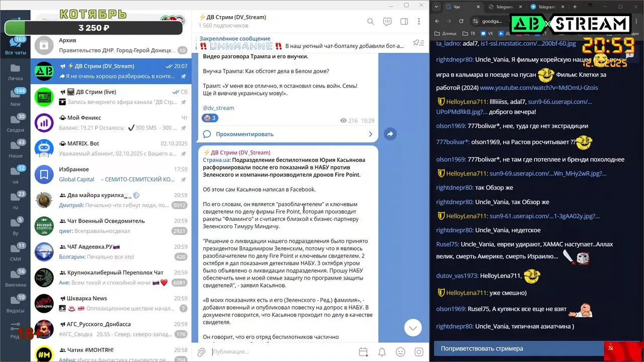Click the site info icon in address bar

pos(475,21)
